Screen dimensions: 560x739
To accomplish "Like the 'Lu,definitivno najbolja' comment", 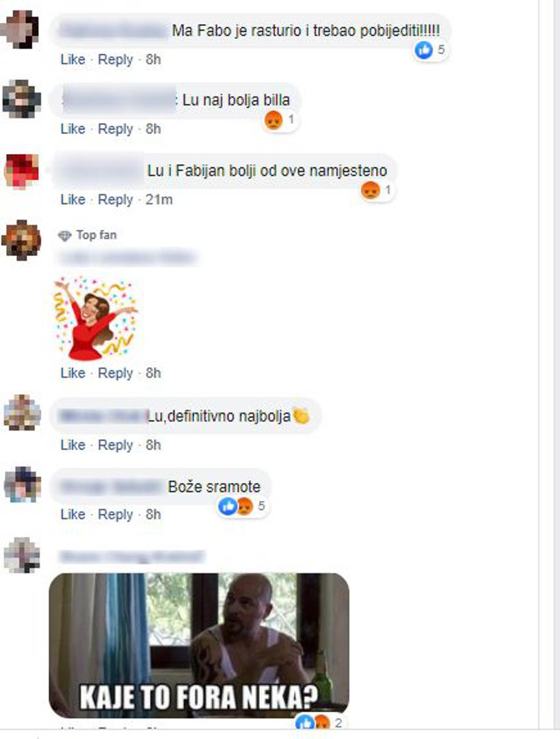I will click(x=72, y=445).
